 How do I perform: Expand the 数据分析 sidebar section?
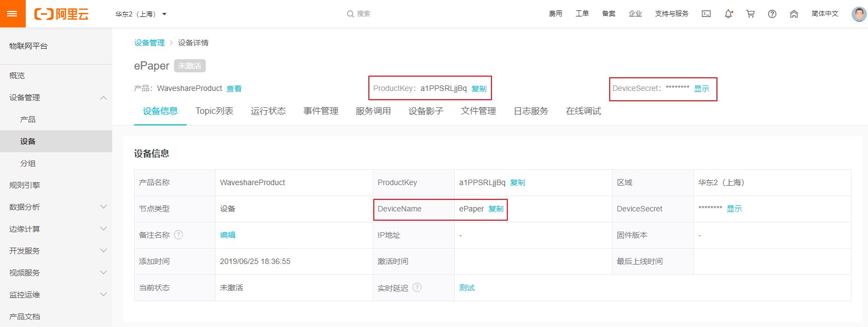tap(103, 207)
